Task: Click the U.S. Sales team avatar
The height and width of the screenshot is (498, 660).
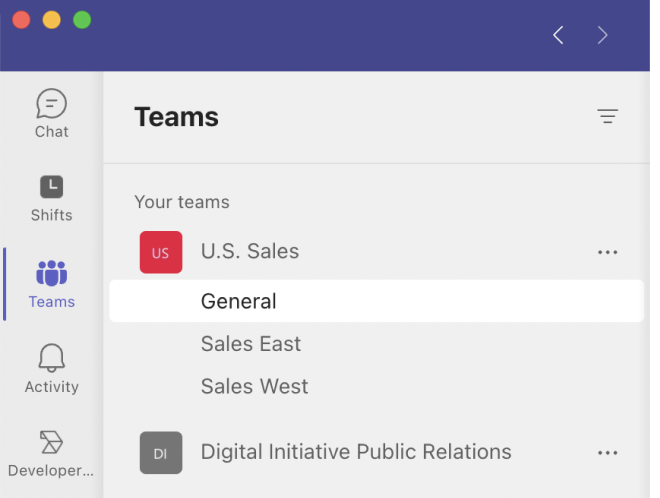Action: point(160,252)
